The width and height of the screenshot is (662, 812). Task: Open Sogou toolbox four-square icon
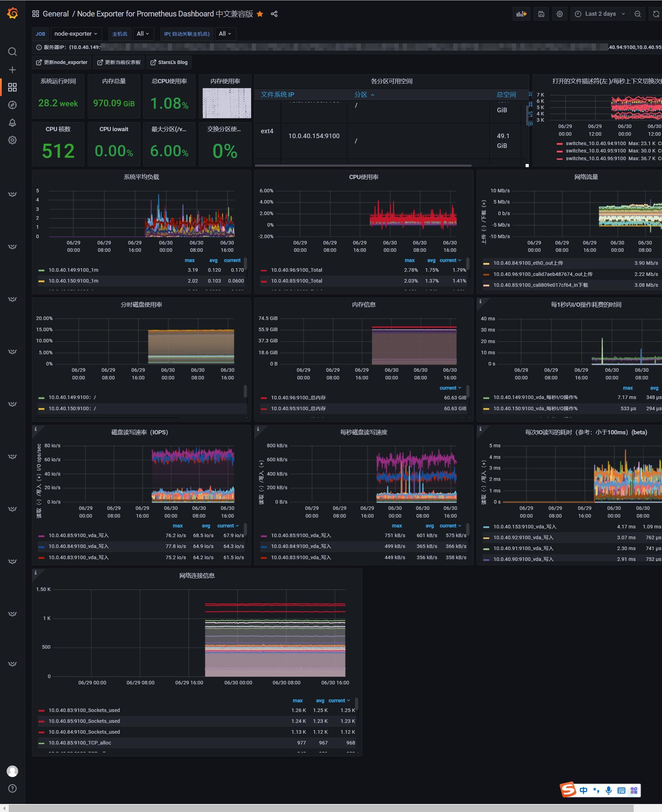[634, 790]
